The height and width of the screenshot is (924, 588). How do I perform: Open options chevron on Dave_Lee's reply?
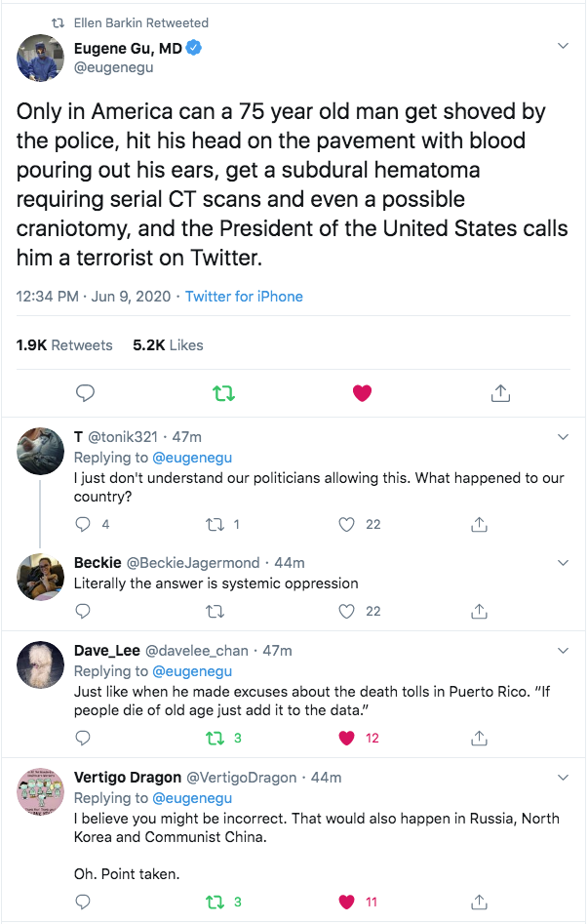tap(563, 651)
